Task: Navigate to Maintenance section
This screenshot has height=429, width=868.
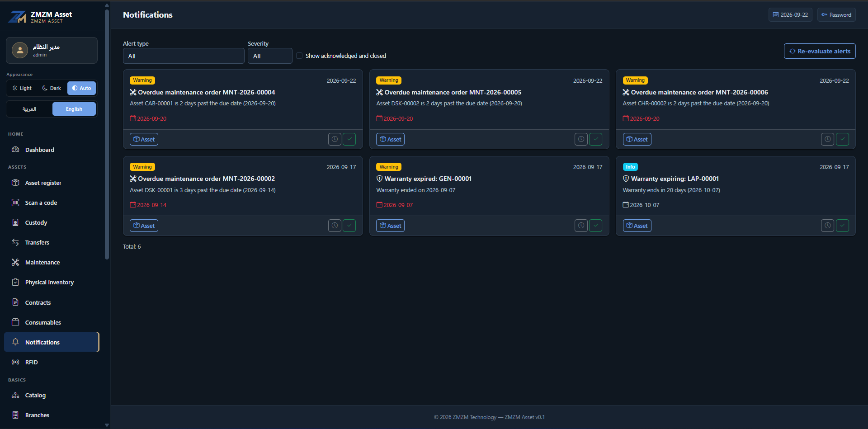Action: coord(52,262)
